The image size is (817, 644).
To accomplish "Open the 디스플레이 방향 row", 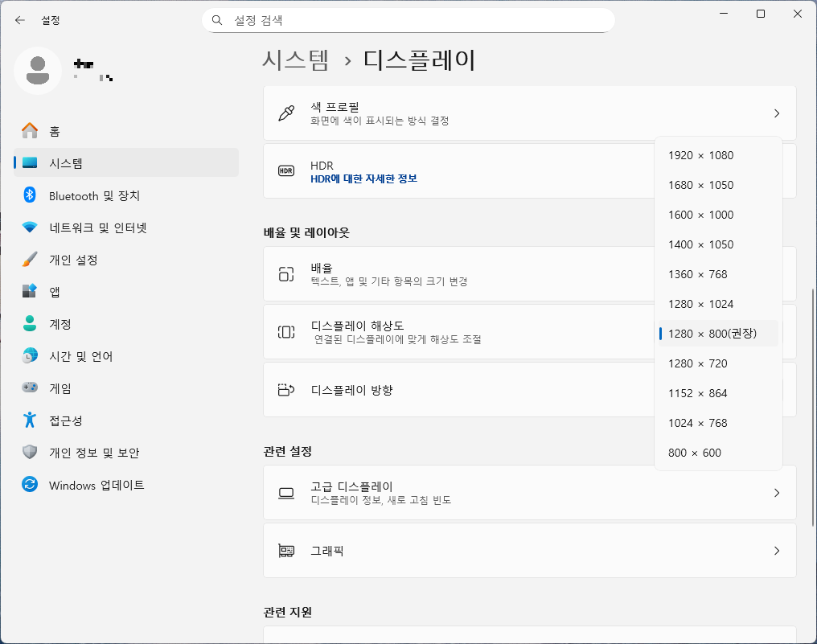I will 530,390.
